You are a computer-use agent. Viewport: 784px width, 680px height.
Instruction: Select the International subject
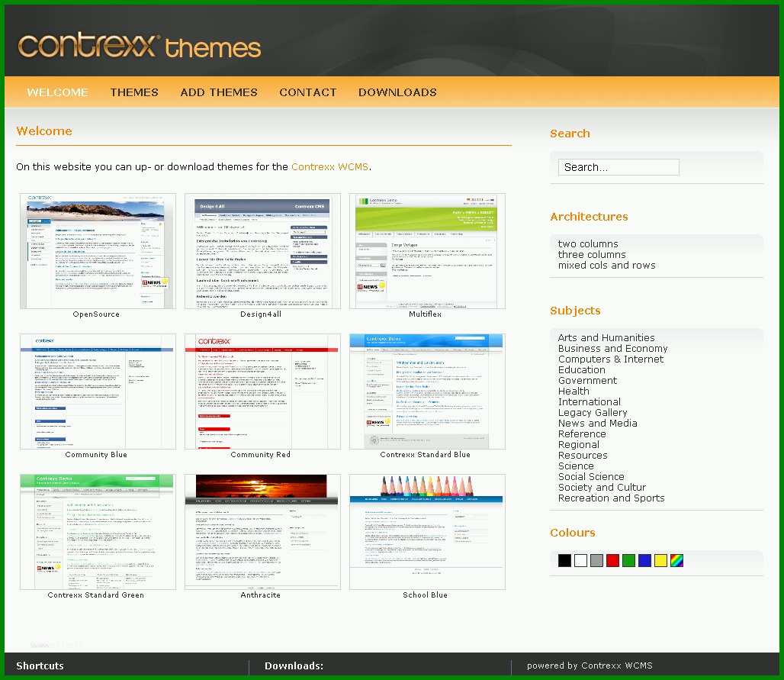pos(590,401)
